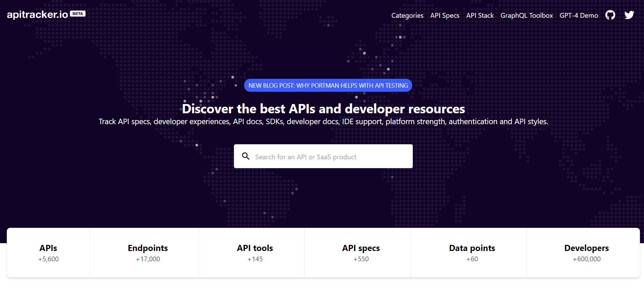Select the Data points +60 stat card

pyautogui.click(x=469, y=253)
